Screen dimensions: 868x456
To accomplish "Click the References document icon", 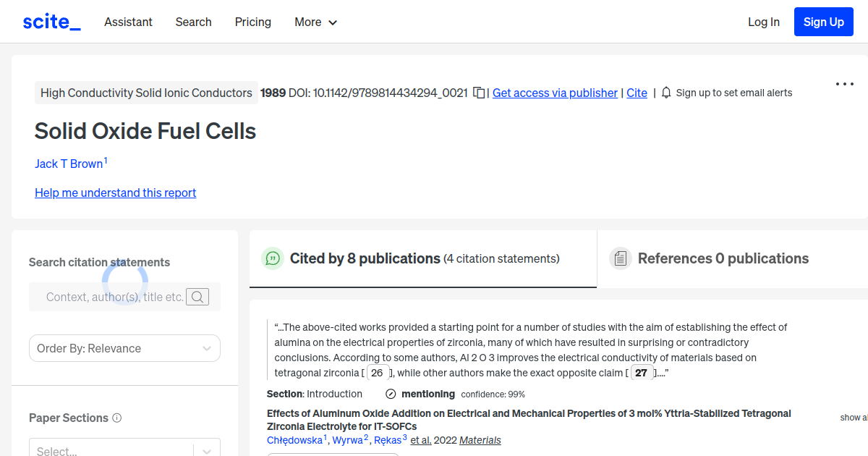I will point(620,258).
